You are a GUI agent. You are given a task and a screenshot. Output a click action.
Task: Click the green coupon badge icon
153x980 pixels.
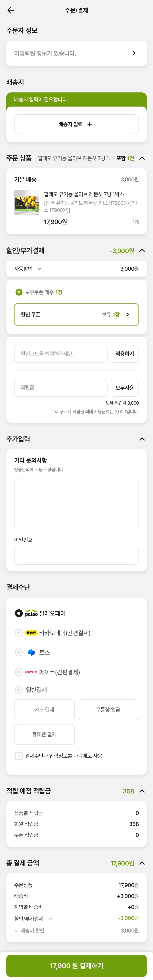pos(19,292)
